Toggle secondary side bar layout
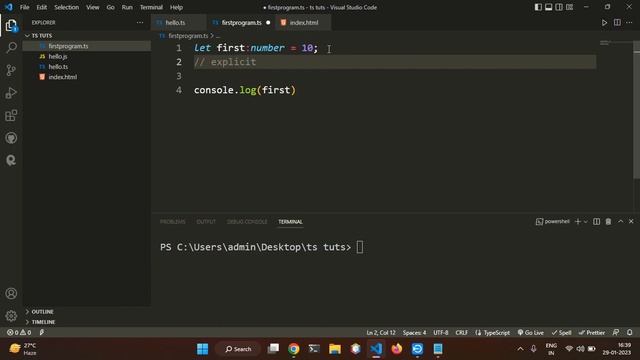Image resolution: width=640 pixels, height=360 pixels. tap(559, 7)
